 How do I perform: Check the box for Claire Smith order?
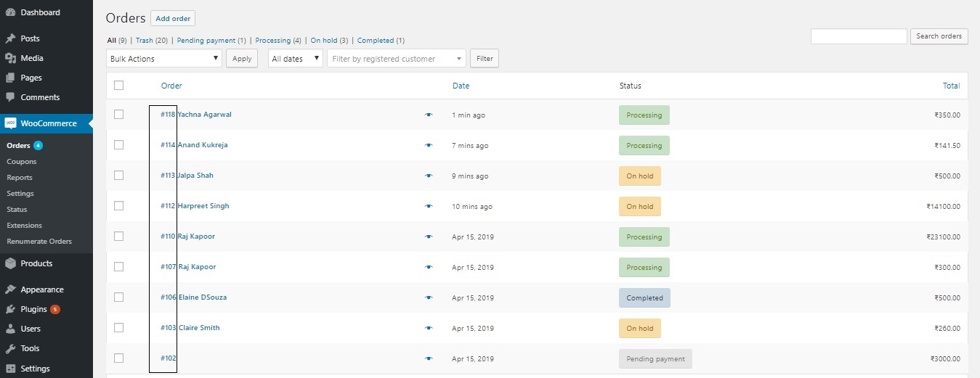click(119, 328)
